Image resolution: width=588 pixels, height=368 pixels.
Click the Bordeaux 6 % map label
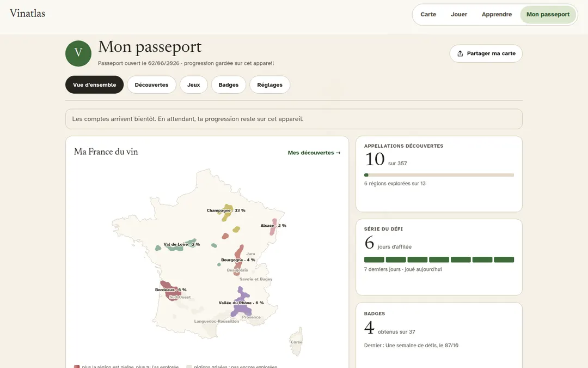click(x=170, y=289)
